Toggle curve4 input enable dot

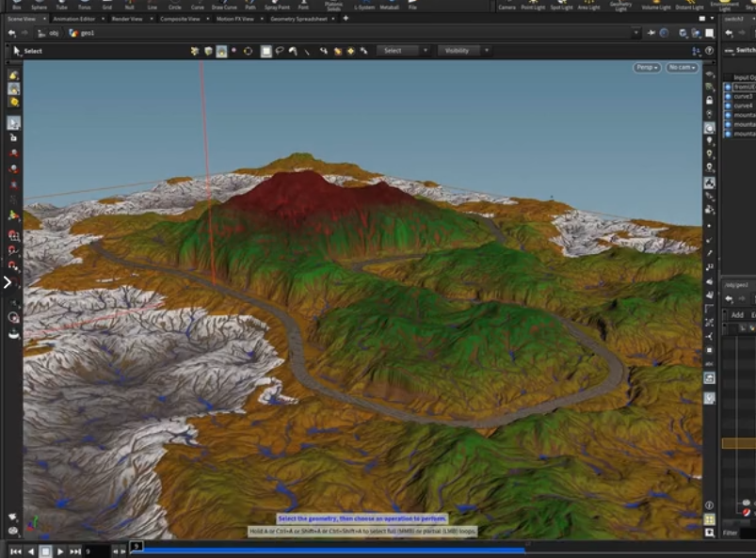(x=728, y=105)
